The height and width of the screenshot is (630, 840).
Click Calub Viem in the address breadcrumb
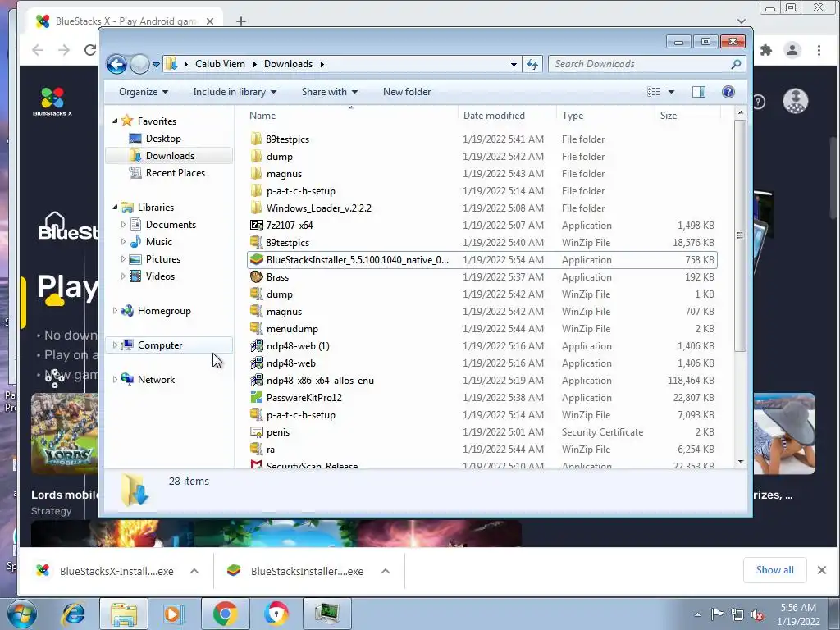click(x=220, y=64)
